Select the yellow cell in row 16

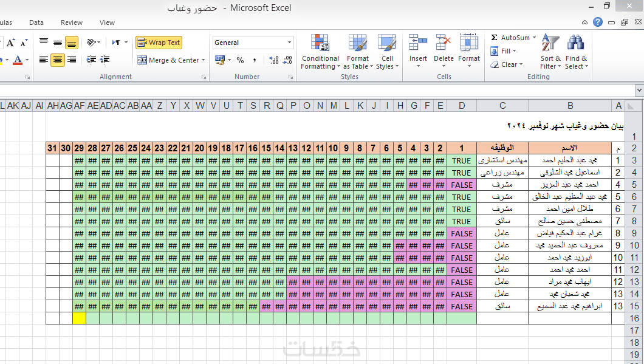coord(79,318)
